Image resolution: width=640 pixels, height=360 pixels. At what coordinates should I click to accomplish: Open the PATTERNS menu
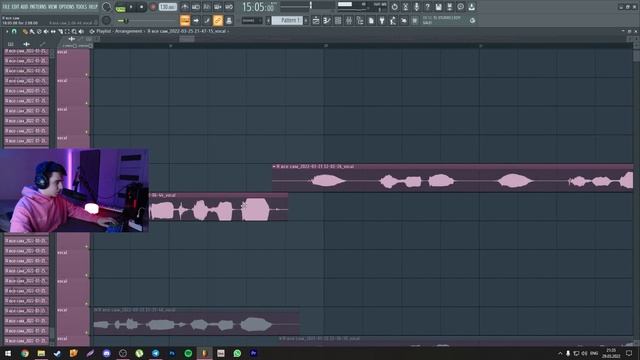tap(38, 7)
